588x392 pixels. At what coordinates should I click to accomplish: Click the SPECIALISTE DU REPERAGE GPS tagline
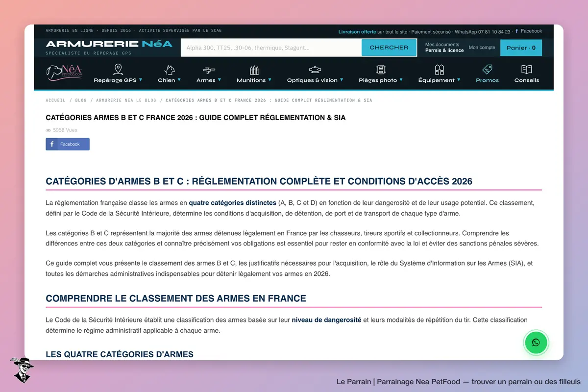(89, 53)
